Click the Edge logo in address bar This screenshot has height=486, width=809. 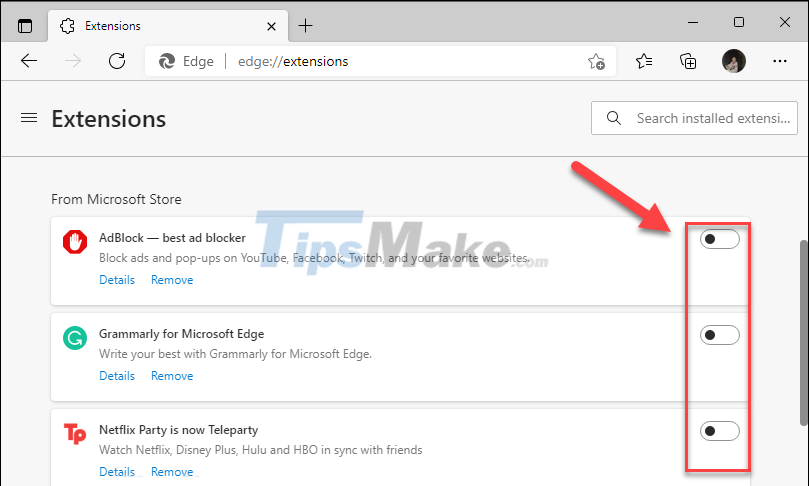[x=167, y=61]
